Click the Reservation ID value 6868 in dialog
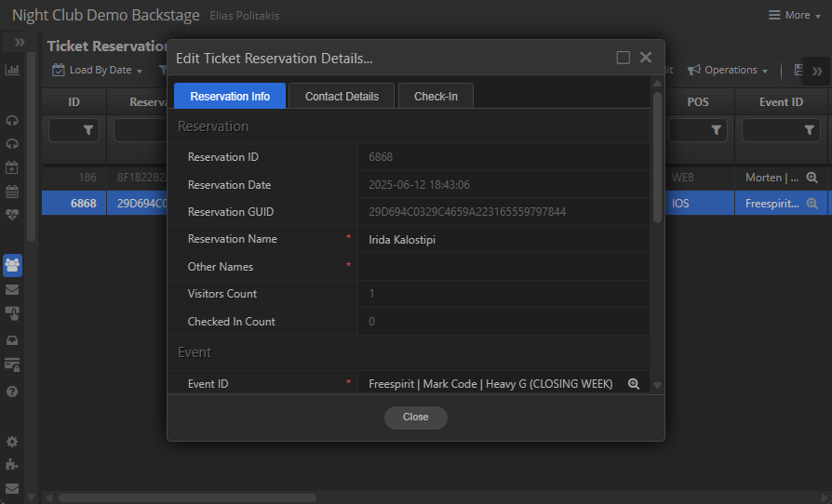Screen dimensions: 832x504 [x=381, y=157]
